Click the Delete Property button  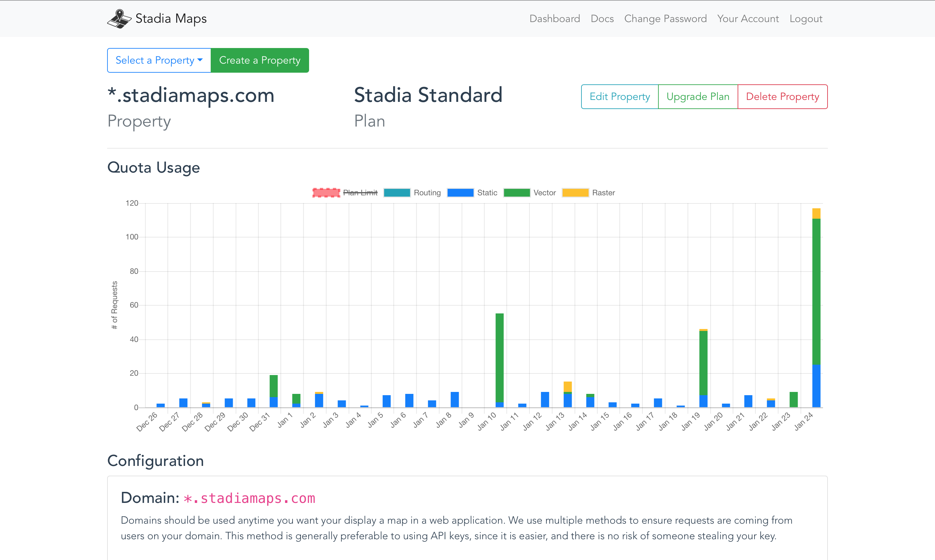click(x=782, y=97)
